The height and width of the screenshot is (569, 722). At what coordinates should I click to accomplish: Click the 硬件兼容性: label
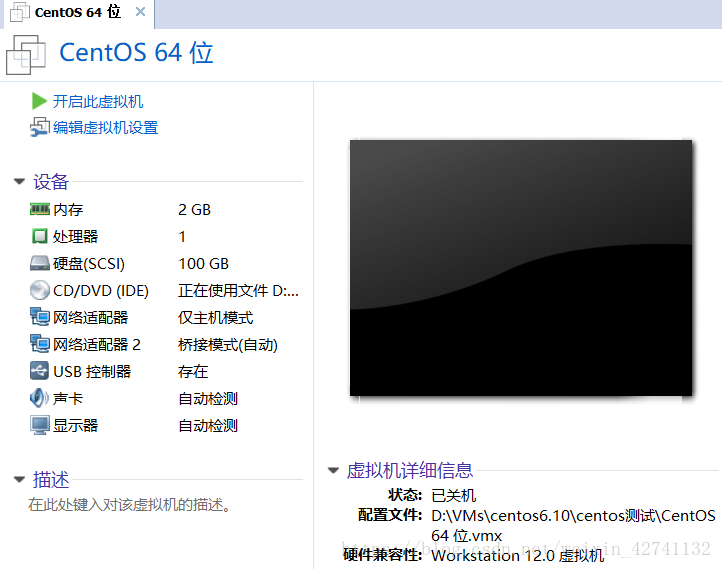pyautogui.click(x=383, y=555)
